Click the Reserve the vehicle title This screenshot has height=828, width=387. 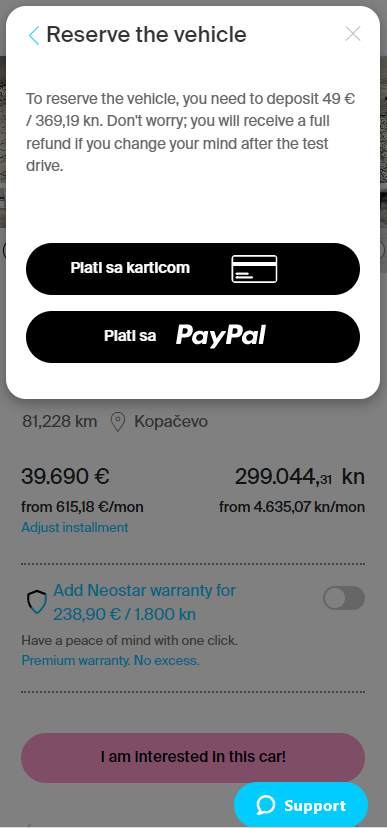pyautogui.click(x=146, y=35)
